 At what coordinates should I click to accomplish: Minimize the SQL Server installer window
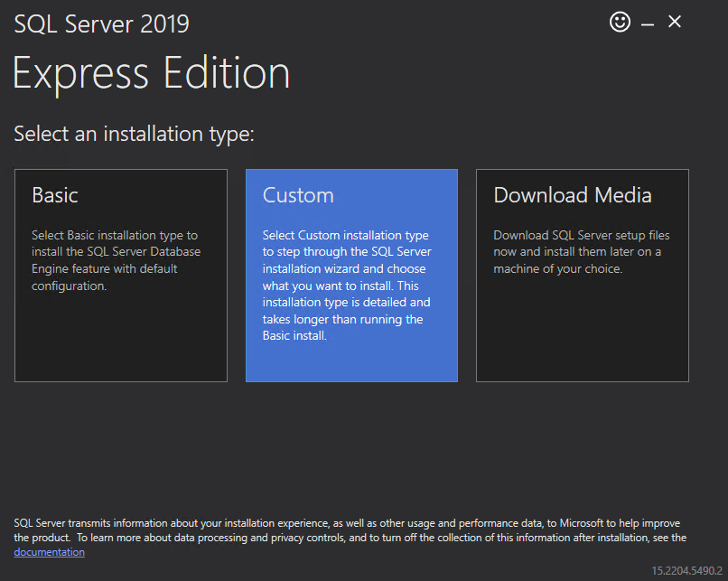[x=648, y=21]
